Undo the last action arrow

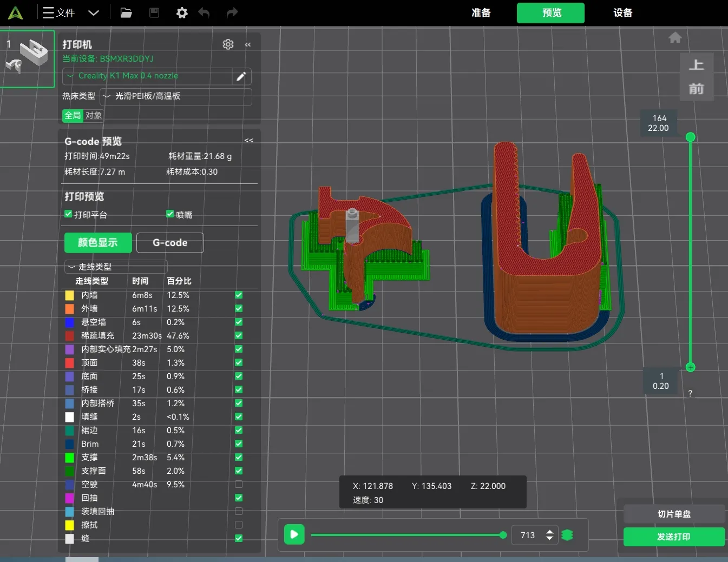coord(204,12)
